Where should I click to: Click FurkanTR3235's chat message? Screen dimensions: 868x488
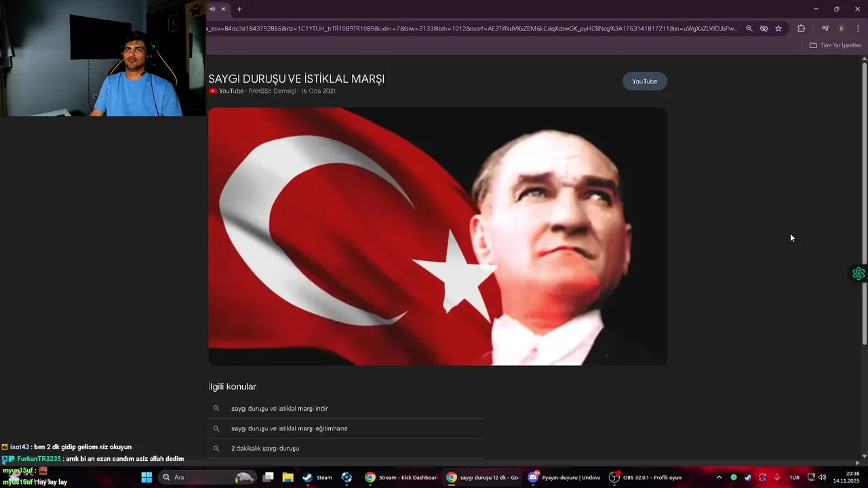tap(93, 459)
